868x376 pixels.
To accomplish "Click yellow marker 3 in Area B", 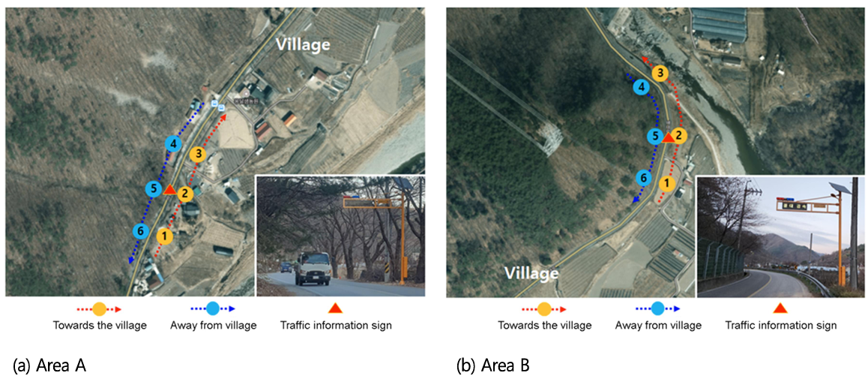I will click(x=660, y=73).
